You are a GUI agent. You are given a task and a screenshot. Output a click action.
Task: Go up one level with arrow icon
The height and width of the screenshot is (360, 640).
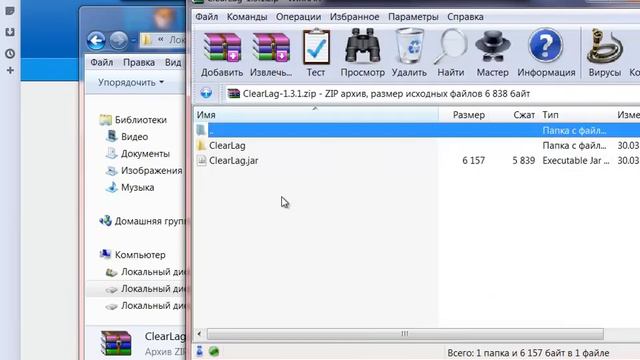[206, 93]
